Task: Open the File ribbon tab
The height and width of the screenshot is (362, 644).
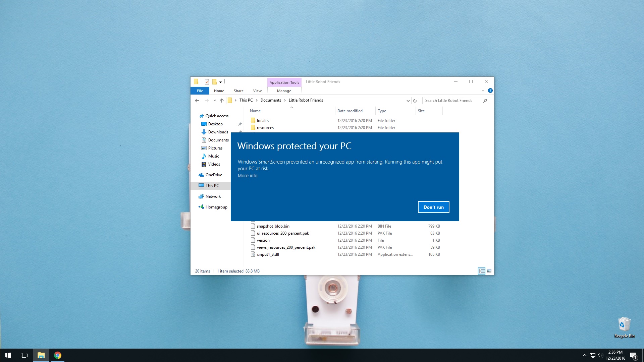Action: pyautogui.click(x=200, y=91)
